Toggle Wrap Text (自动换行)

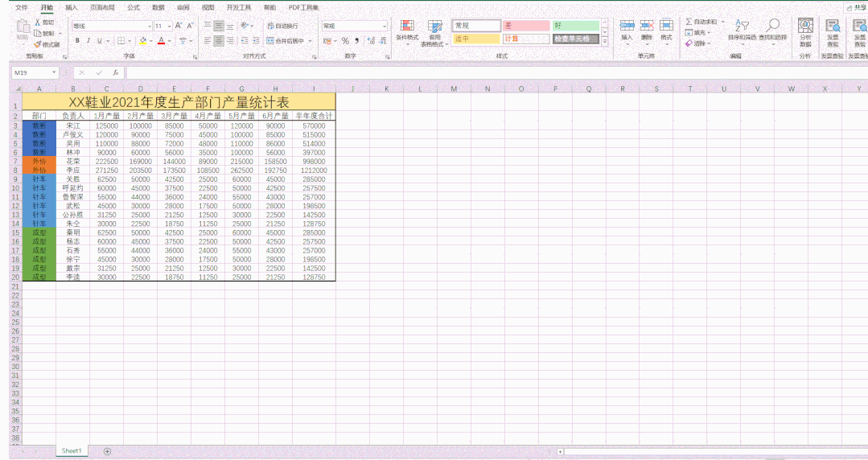click(x=282, y=26)
